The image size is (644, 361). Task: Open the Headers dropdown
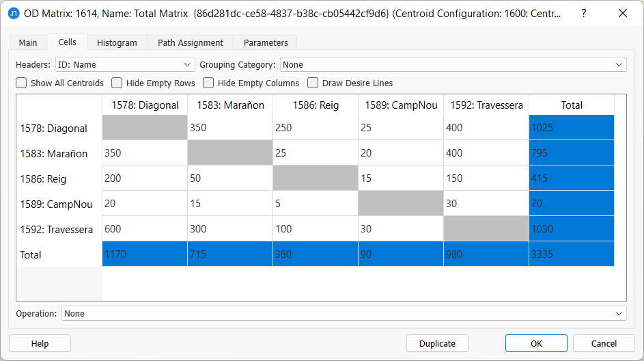(x=125, y=65)
